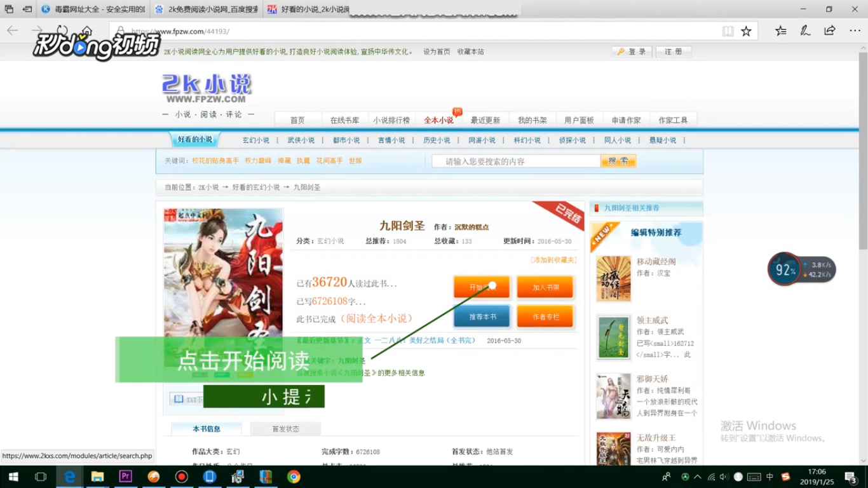Click the 开始阅读 orange button
Screen dimensions: 868x488
tap(482, 287)
